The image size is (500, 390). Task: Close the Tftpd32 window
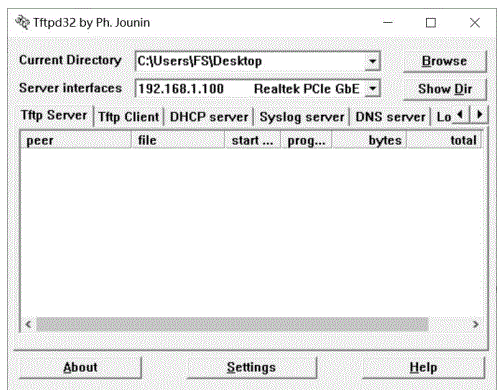coord(475,23)
